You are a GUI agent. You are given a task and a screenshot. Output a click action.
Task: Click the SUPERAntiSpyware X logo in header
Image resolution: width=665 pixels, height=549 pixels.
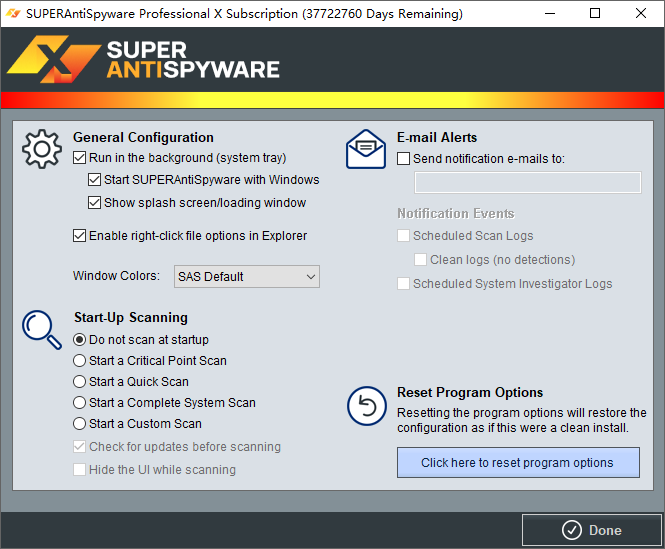click(x=54, y=59)
